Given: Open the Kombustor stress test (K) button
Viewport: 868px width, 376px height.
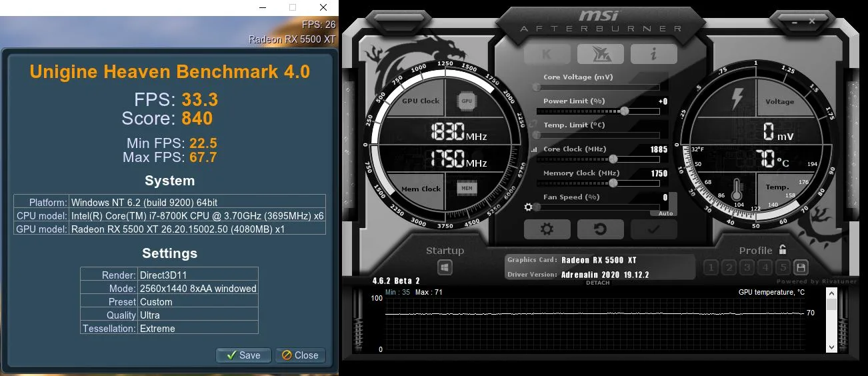Looking at the screenshot, I should (x=547, y=54).
